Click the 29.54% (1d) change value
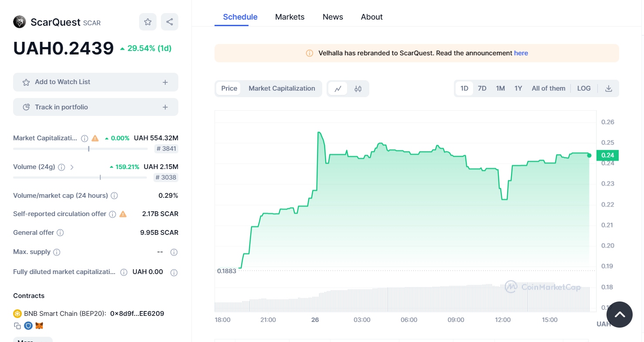Viewport: 644px width, 342px height. coord(146,48)
